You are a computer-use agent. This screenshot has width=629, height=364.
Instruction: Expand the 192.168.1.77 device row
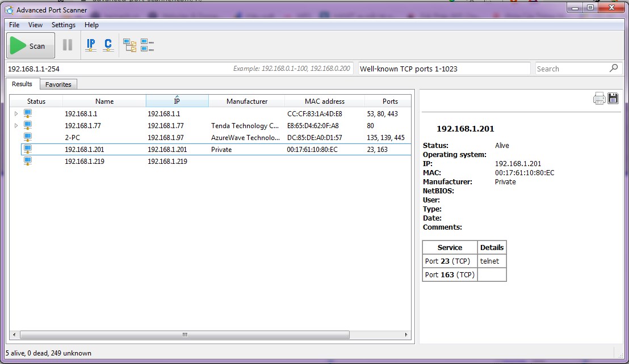(x=16, y=126)
